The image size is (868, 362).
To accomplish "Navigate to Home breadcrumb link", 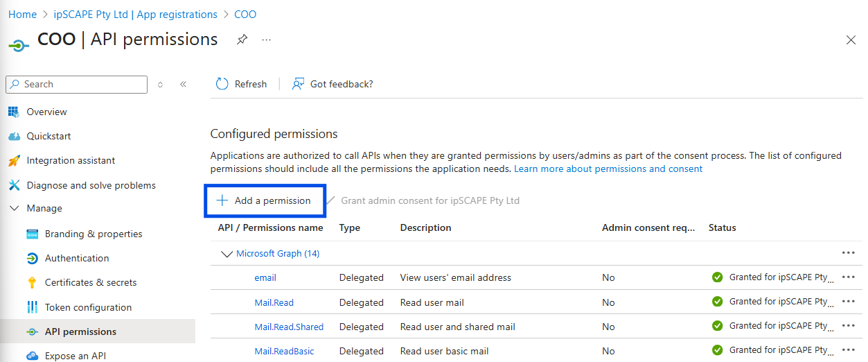I will [22, 15].
